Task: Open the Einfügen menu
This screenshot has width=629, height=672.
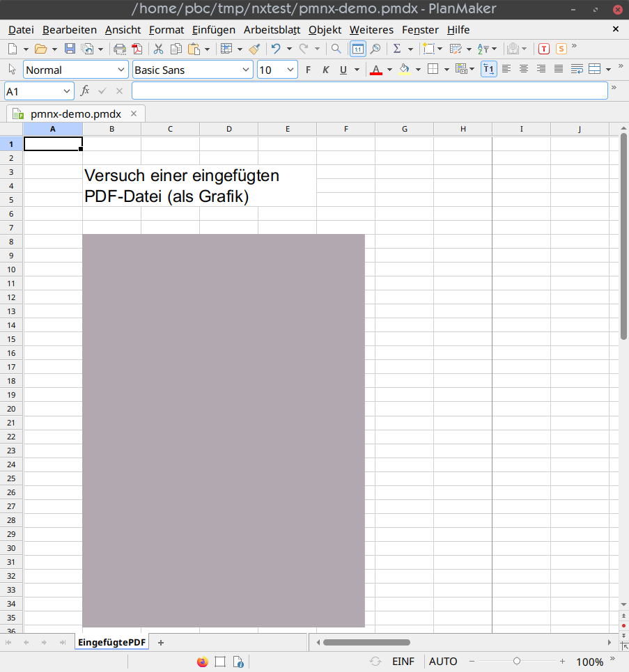Action: (x=214, y=29)
